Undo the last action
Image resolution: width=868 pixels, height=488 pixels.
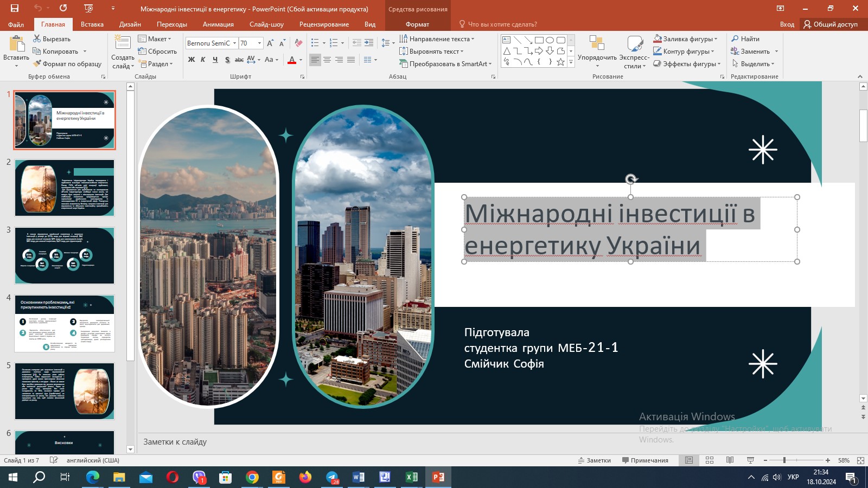tap(37, 8)
